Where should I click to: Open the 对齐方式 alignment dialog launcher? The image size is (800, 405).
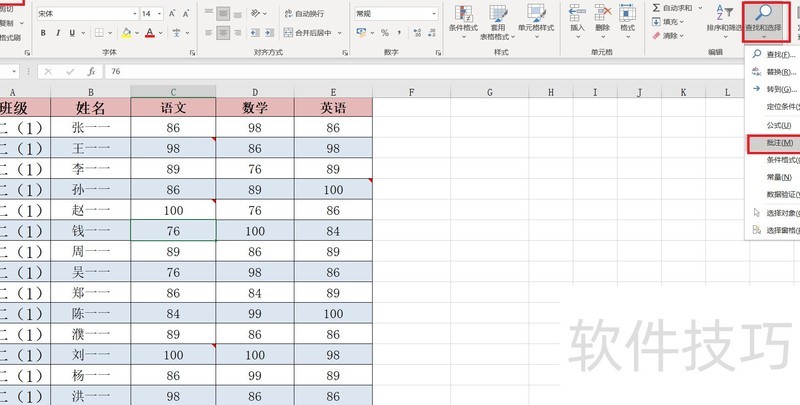tap(345, 53)
